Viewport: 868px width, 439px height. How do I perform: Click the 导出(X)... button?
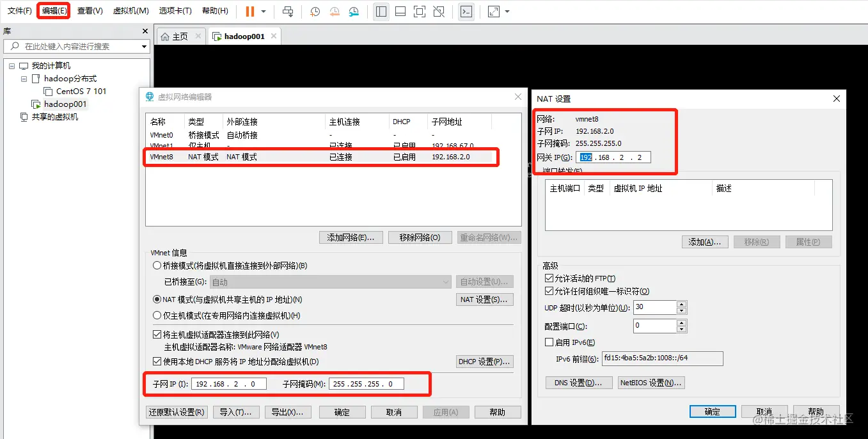point(287,412)
